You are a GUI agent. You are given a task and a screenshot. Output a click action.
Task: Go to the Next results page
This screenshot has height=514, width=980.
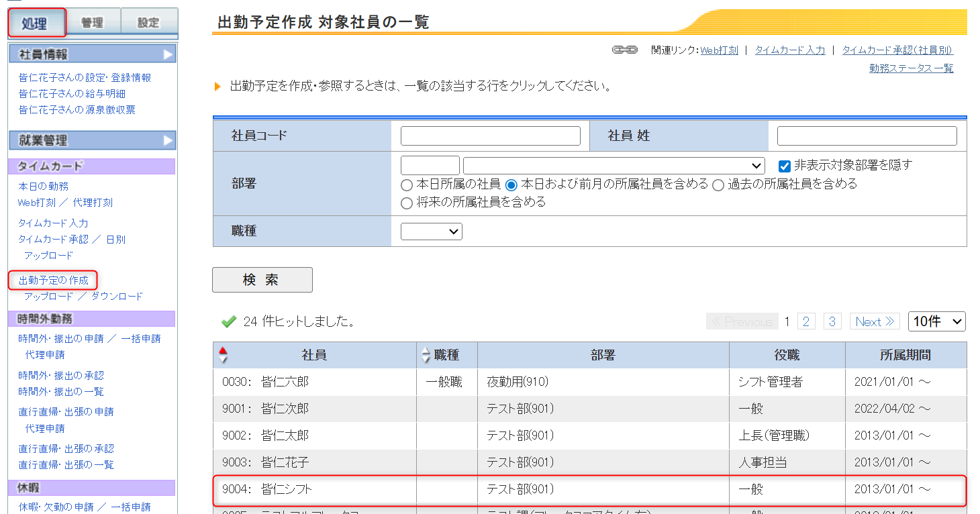pos(875,321)
